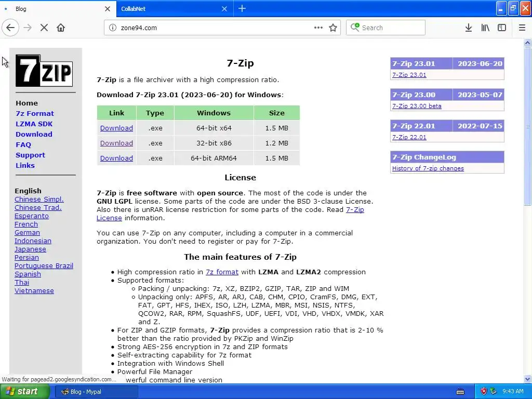The height and width of the screenshot is (399, 532).
Task: Open the 7-Zip 23.00 beta link
Action: [417, 106]
